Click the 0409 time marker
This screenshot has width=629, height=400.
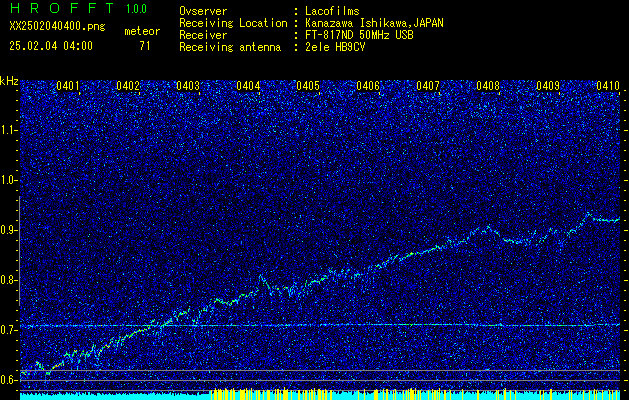point(548,85)
